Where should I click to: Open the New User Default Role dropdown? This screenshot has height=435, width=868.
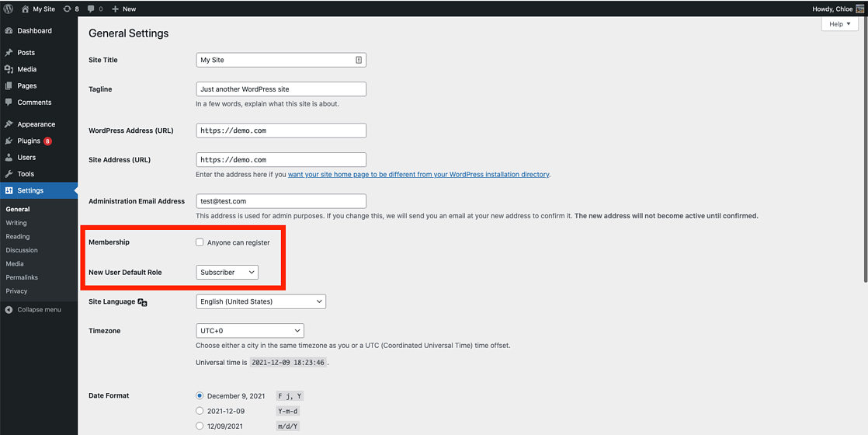pos(227,273)
